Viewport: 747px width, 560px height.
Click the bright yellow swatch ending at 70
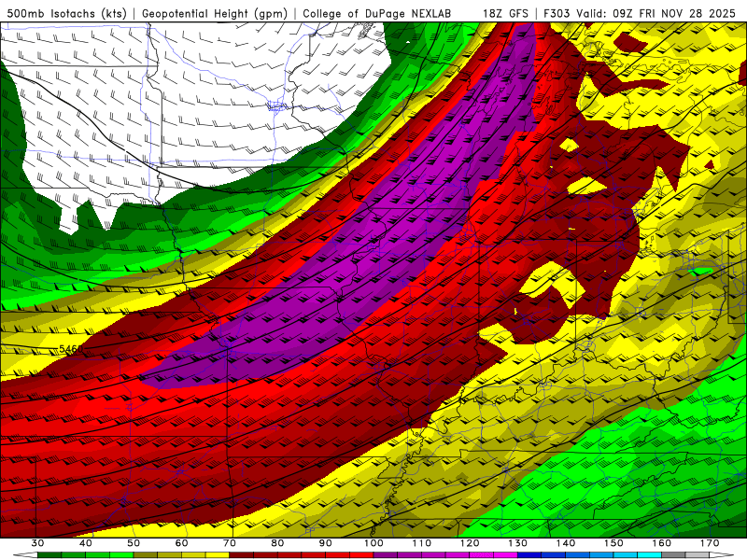(218, 555)
